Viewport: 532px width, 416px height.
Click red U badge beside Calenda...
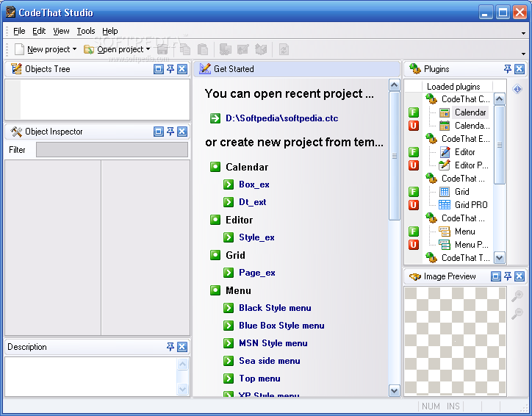[x=414, y=126]
